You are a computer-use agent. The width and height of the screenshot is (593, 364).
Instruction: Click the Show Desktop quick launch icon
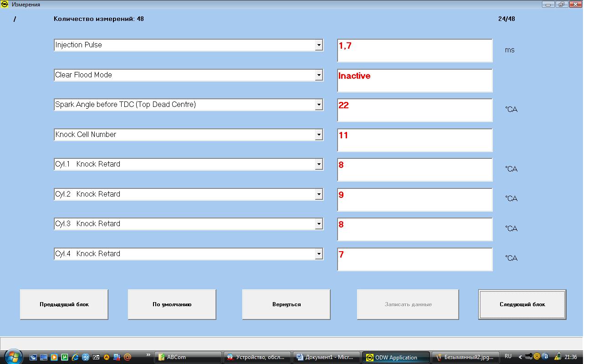point(44,357)
